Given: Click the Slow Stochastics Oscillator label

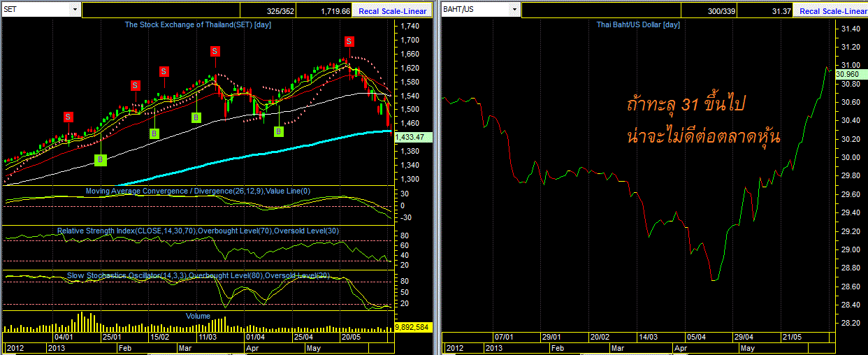Looking at the screenshot, I should (198, 275).
